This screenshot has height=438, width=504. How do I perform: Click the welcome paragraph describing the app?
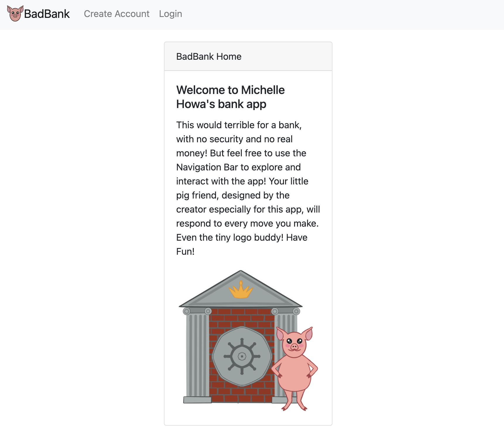point(247,187)
